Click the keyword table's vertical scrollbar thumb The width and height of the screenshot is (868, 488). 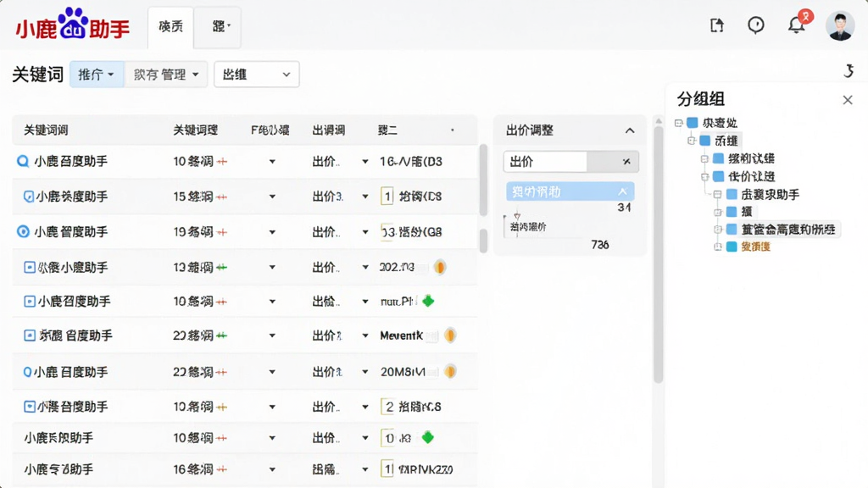point(483,180)
